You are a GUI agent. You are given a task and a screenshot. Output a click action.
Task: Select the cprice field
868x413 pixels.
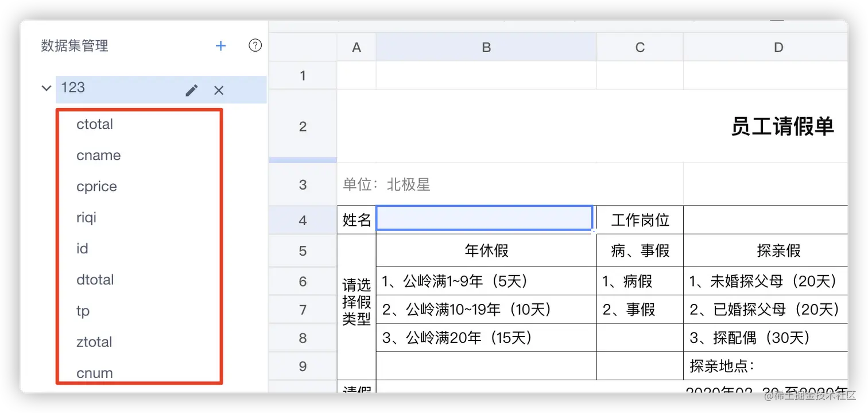[96, 186]
